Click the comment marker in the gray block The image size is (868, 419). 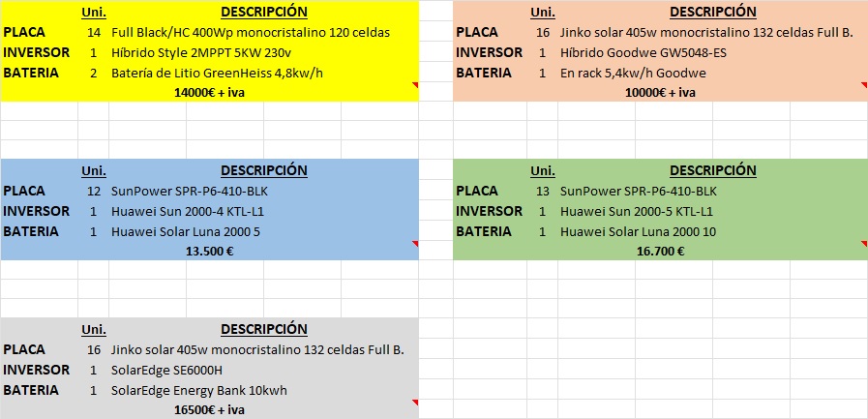tap(416, 402)
